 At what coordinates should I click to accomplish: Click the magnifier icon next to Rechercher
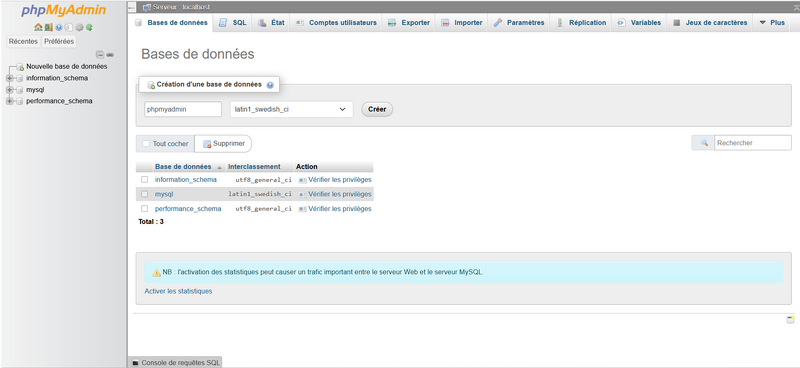[x=704, y=143]
